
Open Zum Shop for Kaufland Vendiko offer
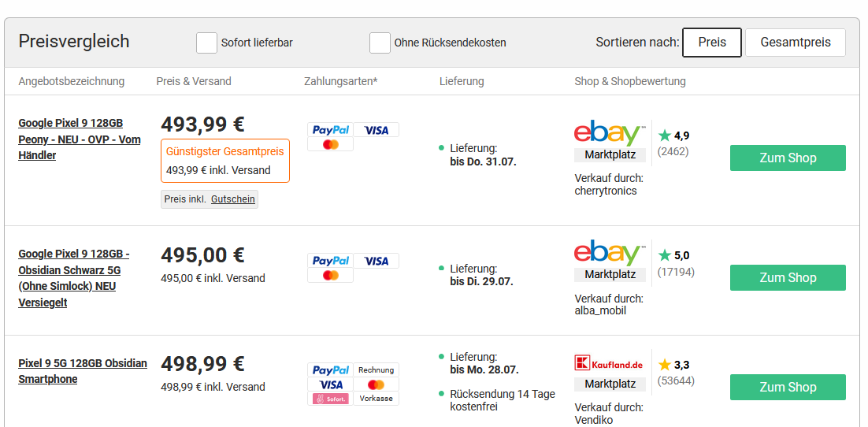pyautogui.click(x=788, y=387)
